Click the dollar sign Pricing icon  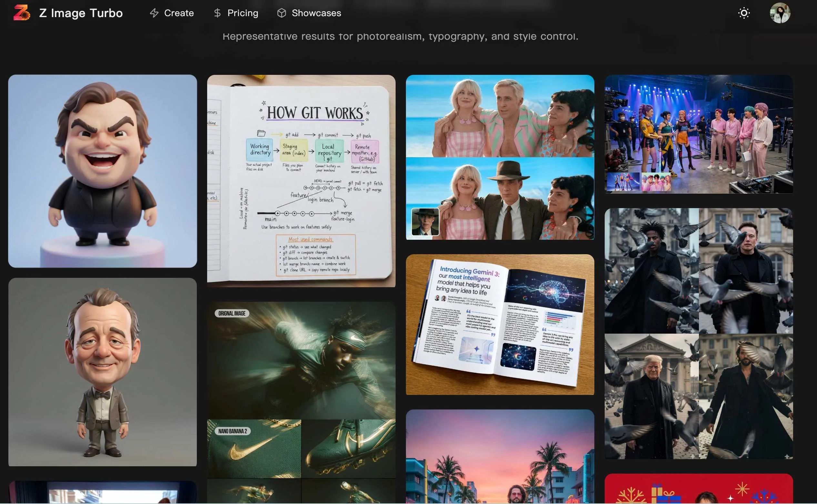tap(217, 13)
